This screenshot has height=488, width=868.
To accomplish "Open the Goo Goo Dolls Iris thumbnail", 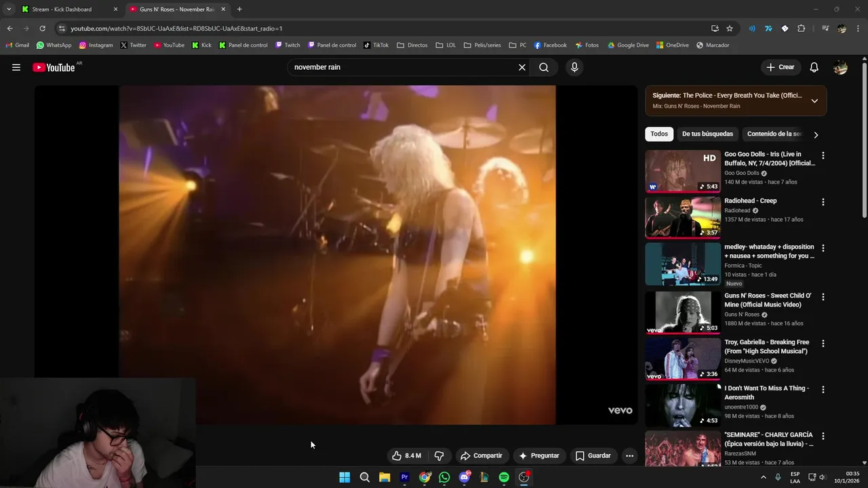I will (x=683, y=171).
